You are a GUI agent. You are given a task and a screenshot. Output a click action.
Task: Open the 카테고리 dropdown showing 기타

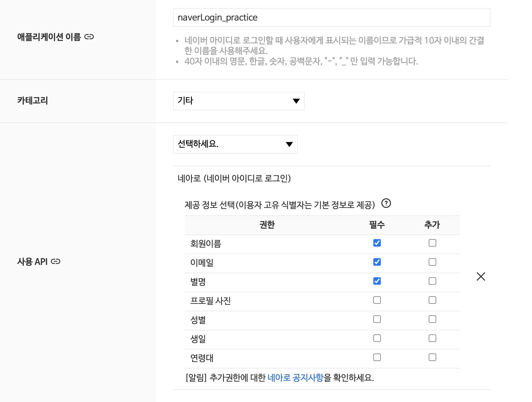tap(239, 101)
